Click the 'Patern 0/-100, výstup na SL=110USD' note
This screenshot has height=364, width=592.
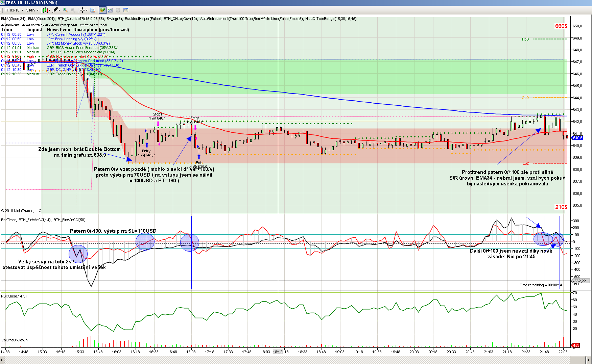(x=113, y=231)
